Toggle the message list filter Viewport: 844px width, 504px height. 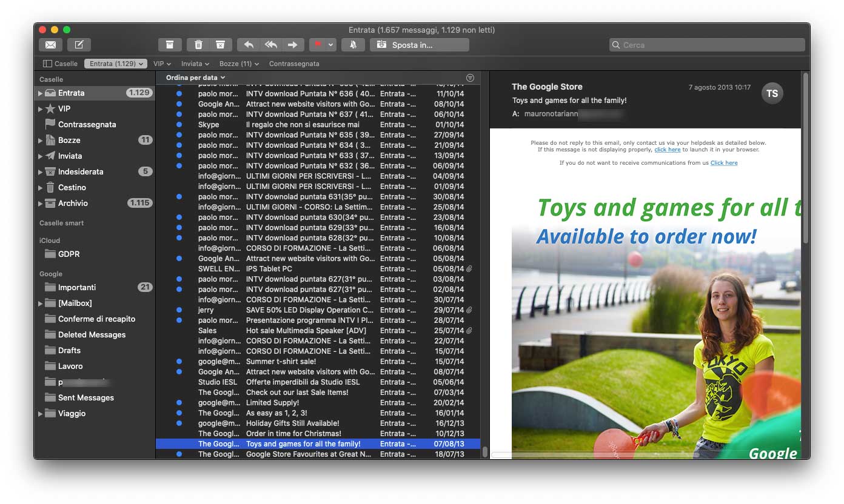pos(470,78)
